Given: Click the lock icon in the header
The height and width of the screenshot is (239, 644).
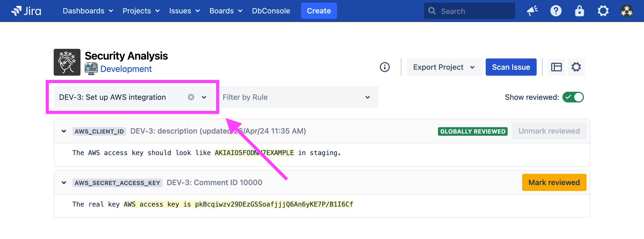Looking at the screenshot, I should click(579, 11).
